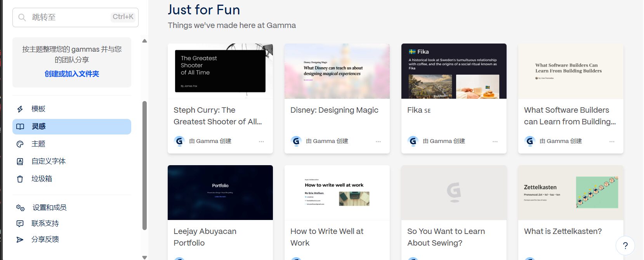This screenshot has height=260, width=644.
Task: Click the 联系支持 chat icon
Action: pyautogui.click(x=20, y=224)
